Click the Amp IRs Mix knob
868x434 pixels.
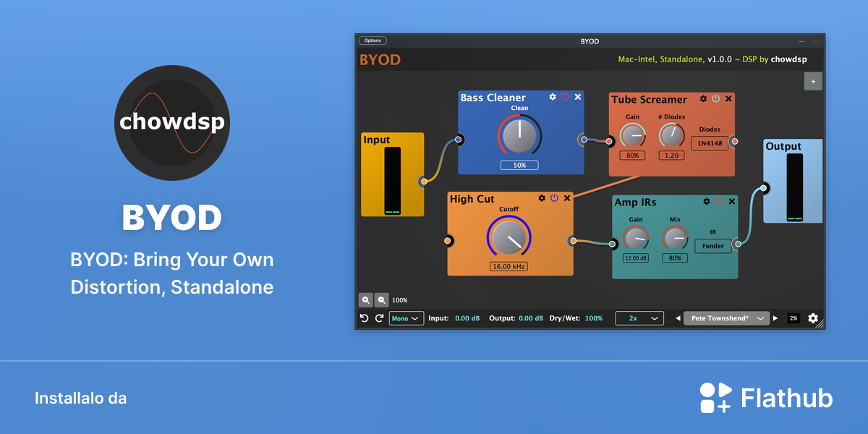(x=675, y=238)
